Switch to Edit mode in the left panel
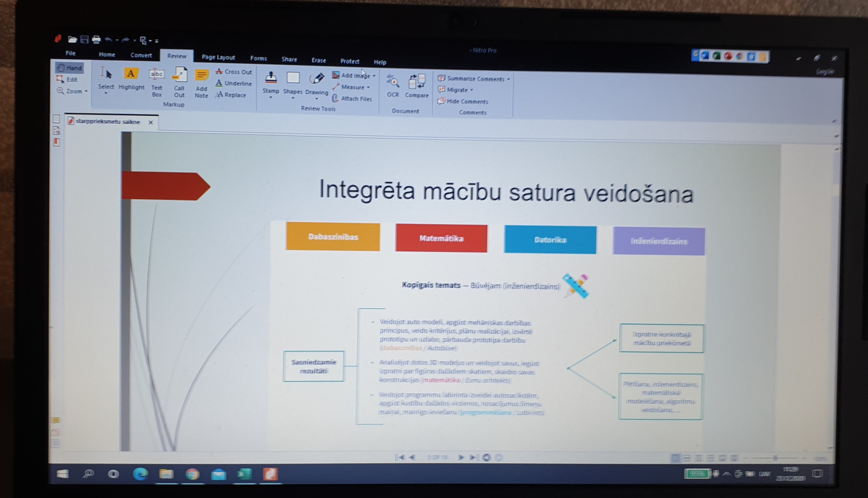The height and width of the screenshot is (498, 868). pyautogui.click(x=69, y=79)
